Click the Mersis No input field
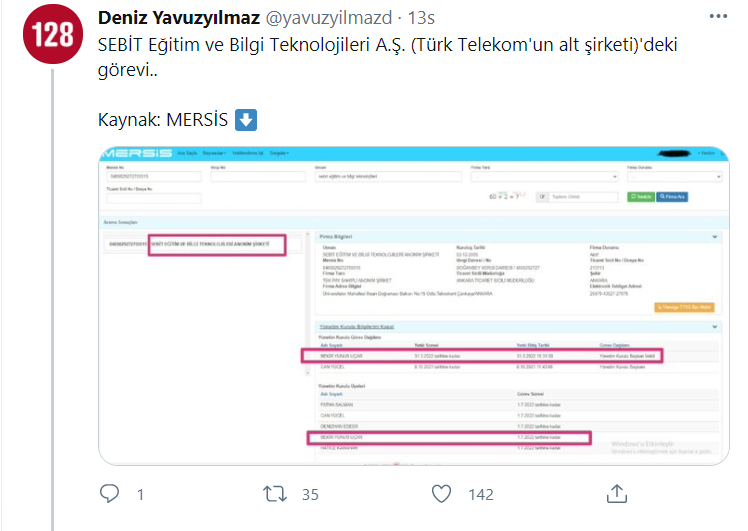 point(154,177)
